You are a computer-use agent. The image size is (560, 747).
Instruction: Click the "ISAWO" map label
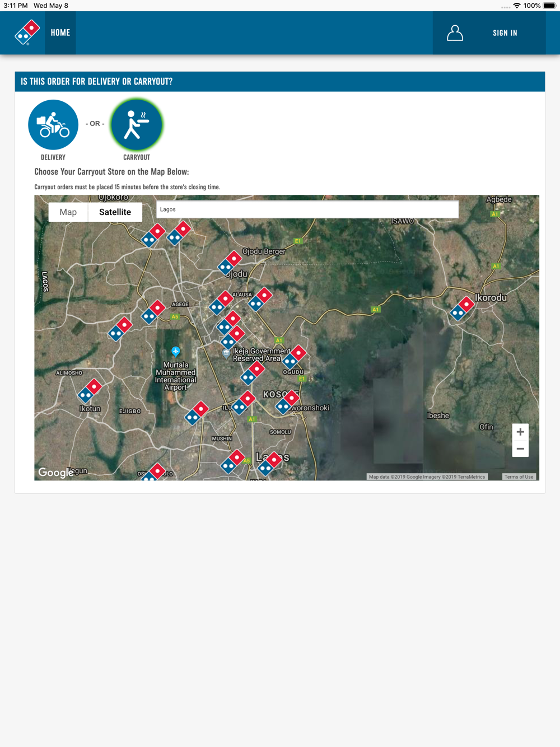point(403,221)
